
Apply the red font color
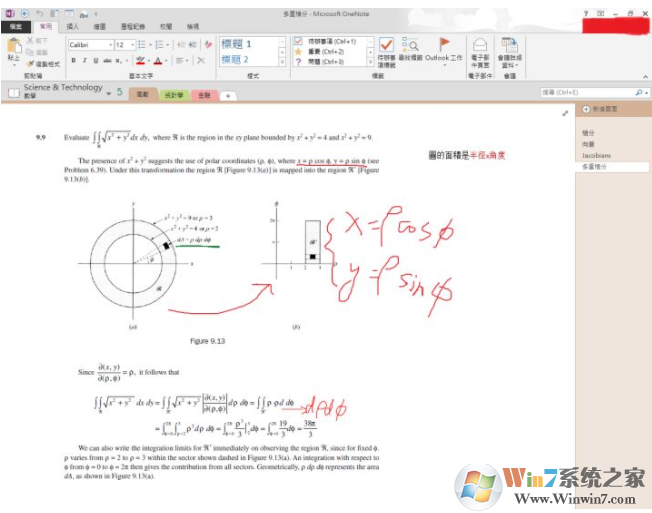click(x=158, y=60)
